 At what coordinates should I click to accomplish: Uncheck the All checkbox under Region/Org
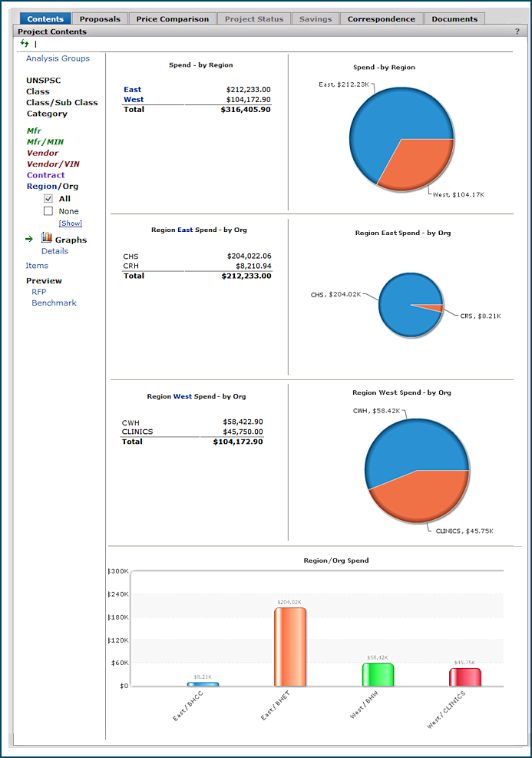[48, 198]
